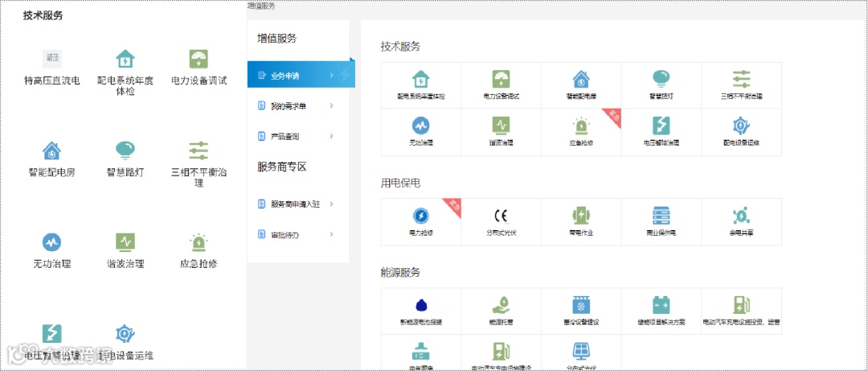This screenshot has width=868, height=371.
Task: Click 特高压直流电 broken image in left panel
Action: pos(51,59)
